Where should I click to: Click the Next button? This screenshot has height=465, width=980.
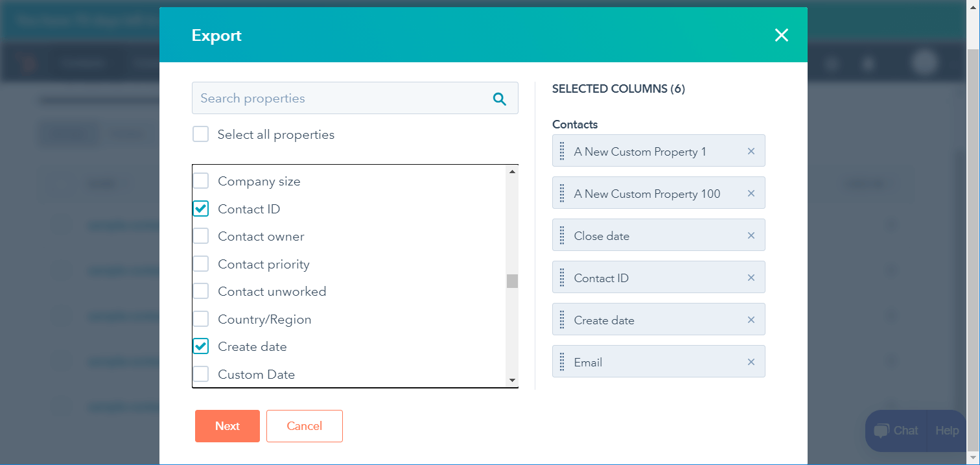(x=227, y=425)
